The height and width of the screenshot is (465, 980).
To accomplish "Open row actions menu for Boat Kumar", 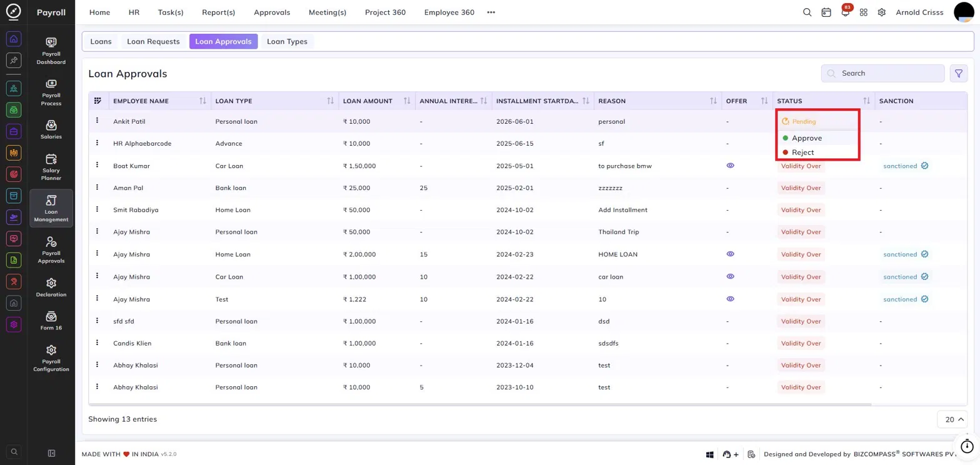I will (x=97, y=165).
